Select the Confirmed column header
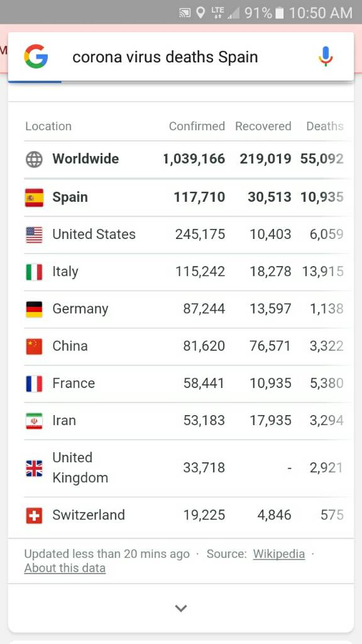 point(197,126)
